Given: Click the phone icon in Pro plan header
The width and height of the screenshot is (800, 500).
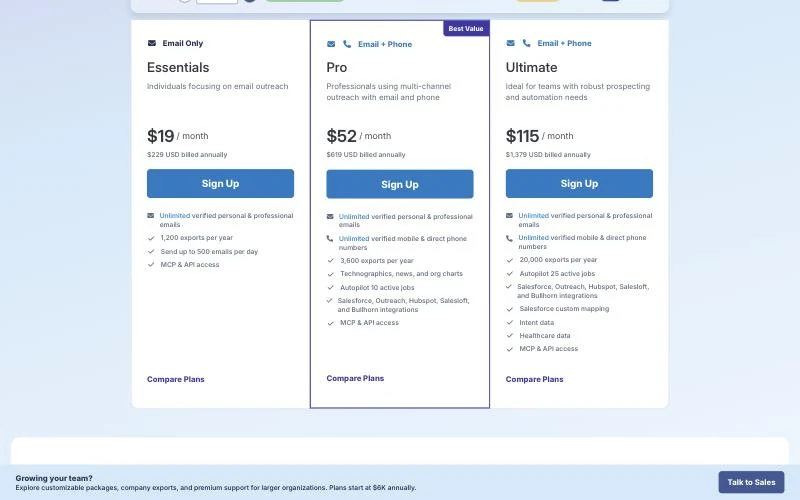Looking at the screenshot, I should (347, 44).
